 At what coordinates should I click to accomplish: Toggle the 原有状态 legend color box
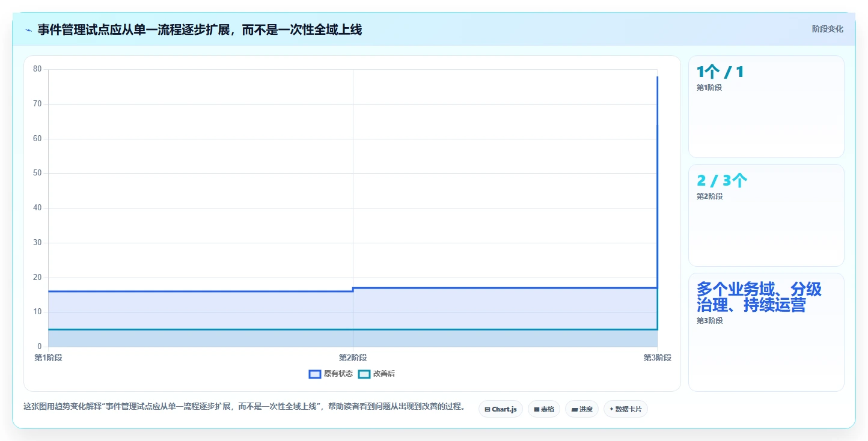pyautogui.click(x=314, y=374)
